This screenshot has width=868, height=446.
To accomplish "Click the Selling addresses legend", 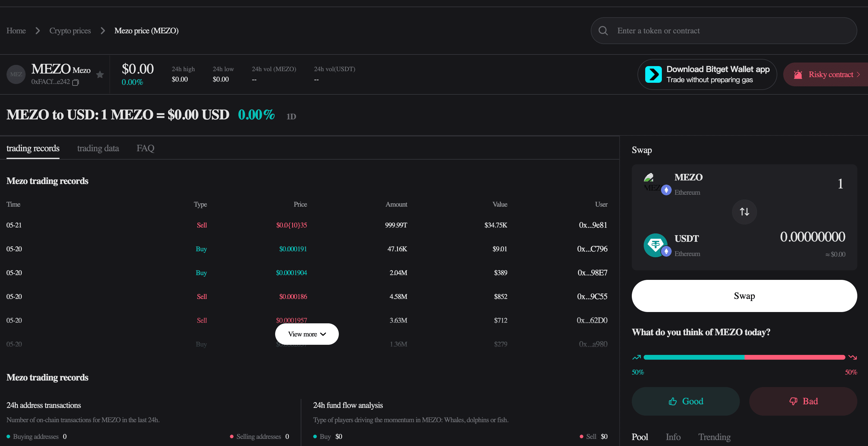I will point(259,436).
